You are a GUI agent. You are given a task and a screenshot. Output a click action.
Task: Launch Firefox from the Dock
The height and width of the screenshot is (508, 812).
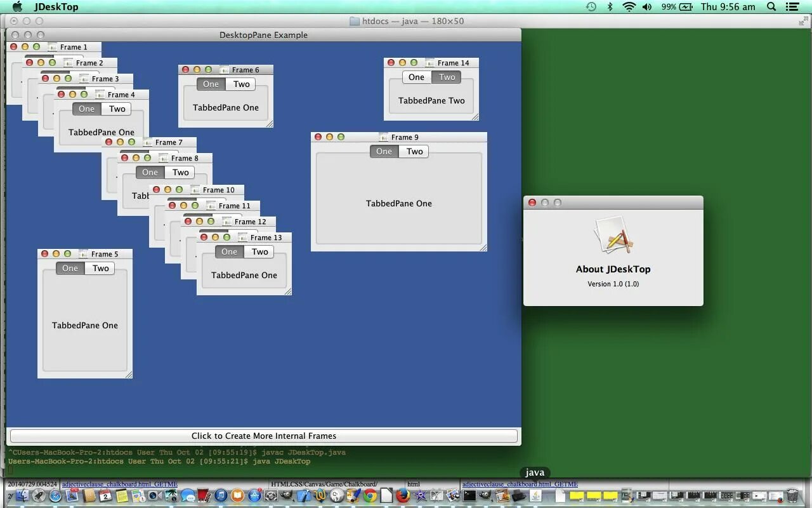tap(403, 495)
